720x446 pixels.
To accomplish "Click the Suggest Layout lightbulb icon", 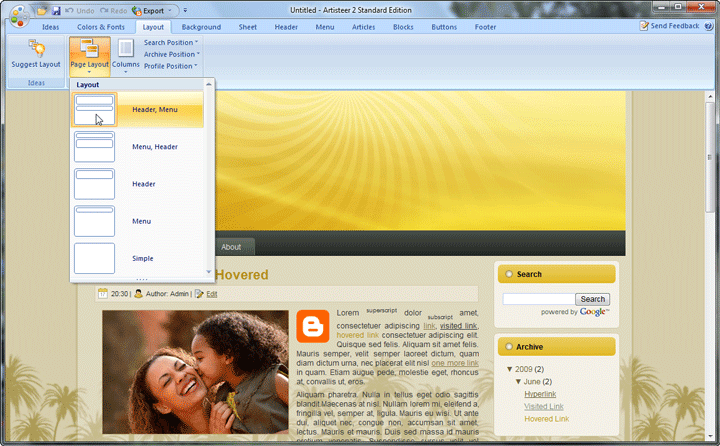I will pyautogui.click(x=36, y=48).
